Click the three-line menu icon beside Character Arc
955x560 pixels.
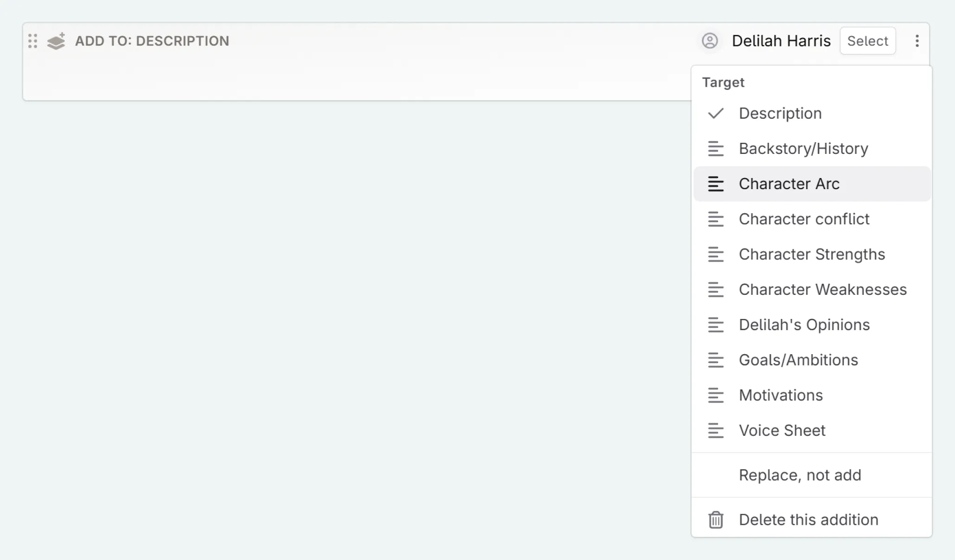[x=716, y=183]
